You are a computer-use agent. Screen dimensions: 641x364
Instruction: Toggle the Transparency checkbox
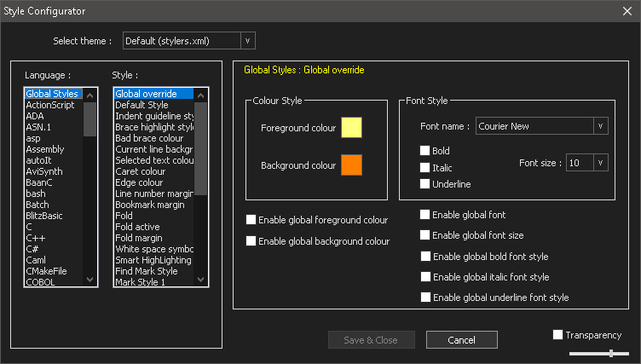pos(557,334)
